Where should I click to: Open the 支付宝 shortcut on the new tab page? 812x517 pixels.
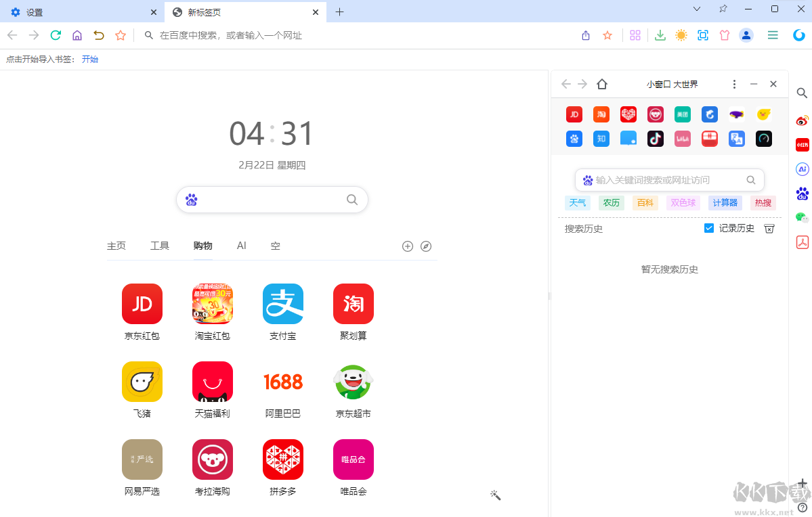[x=282, y=304]
